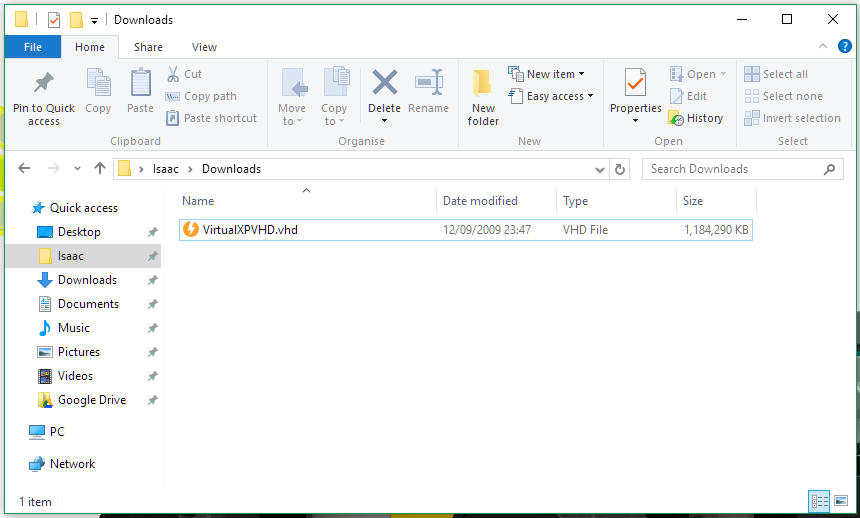
Task: Click the Edit ribbon button
Action: 688,96
